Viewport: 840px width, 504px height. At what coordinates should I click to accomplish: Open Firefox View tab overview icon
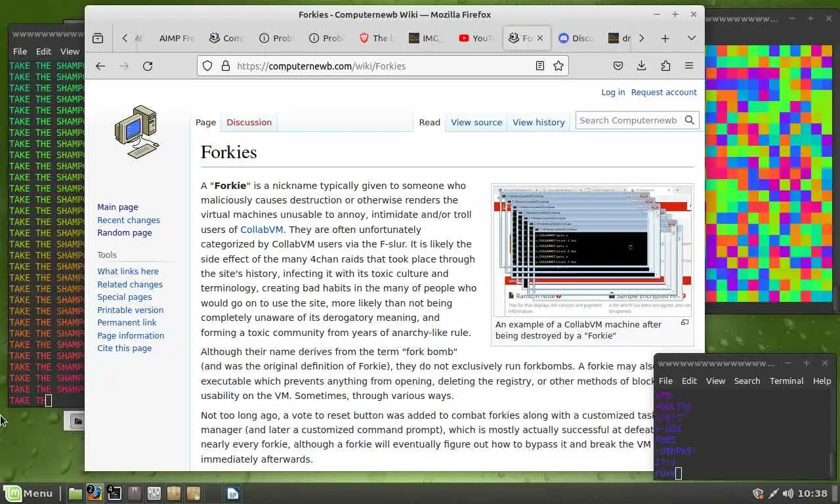pos(98,38)
